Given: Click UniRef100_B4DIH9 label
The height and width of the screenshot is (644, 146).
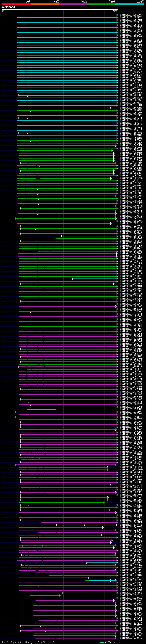Looking at the screenshot, I should point(131,575).
